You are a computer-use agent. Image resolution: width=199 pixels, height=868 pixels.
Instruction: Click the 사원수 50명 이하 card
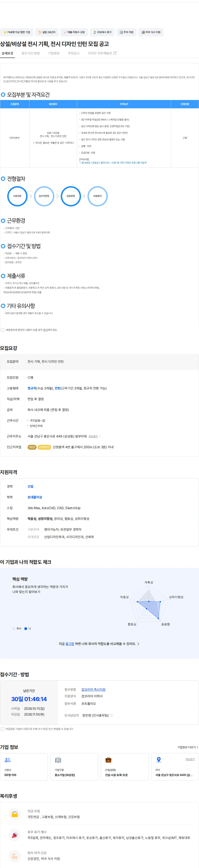pos(24,767)
